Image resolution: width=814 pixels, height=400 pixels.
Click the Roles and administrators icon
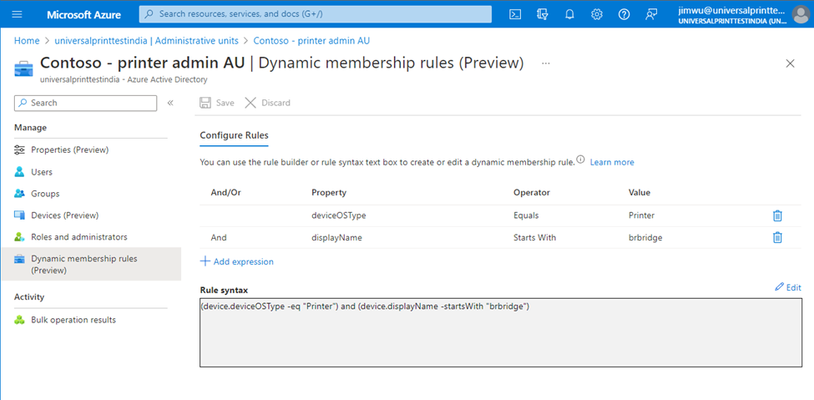(x=20, y=237)
